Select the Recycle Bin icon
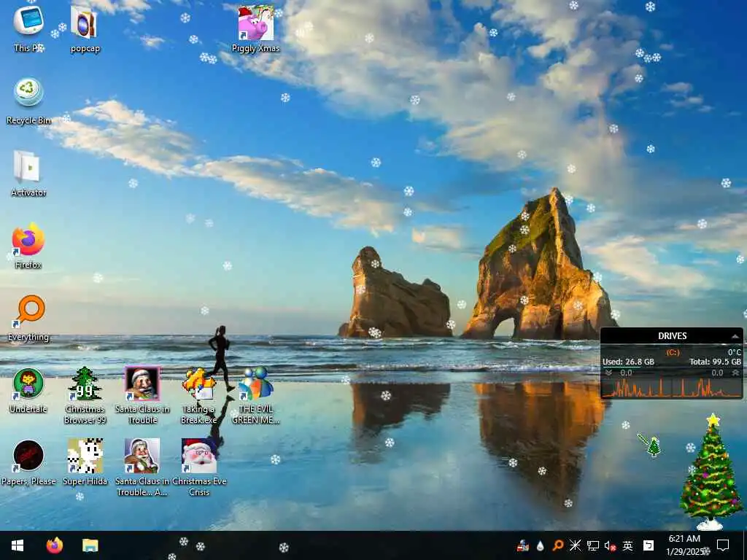The height and width of the screenshot is (560, 747). 28,101
